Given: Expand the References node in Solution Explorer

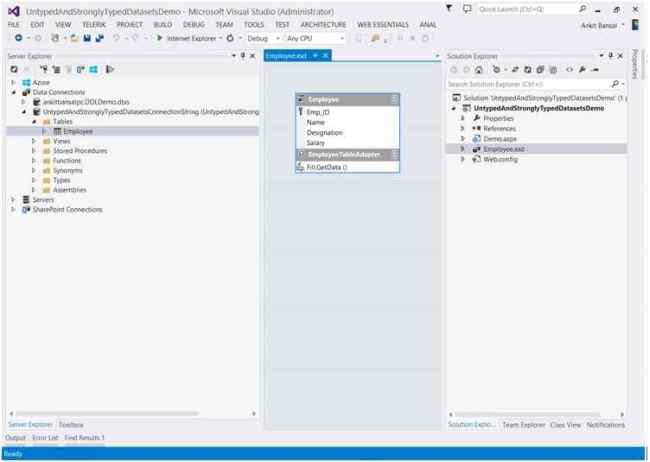Looking at the screenshot, I should (463, 129).
